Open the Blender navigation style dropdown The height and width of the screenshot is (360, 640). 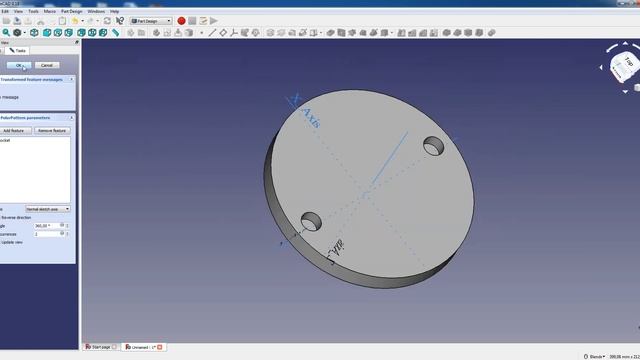(x=594, y=356)
